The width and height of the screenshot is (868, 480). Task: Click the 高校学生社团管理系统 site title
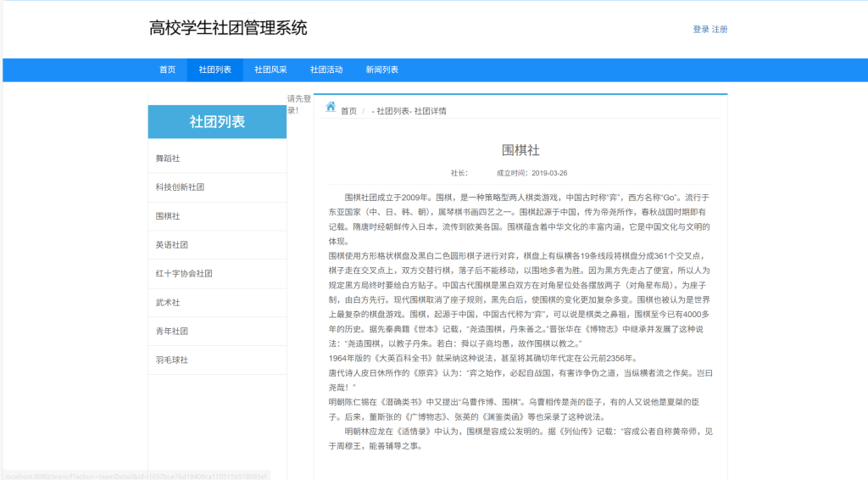(228, 28)
